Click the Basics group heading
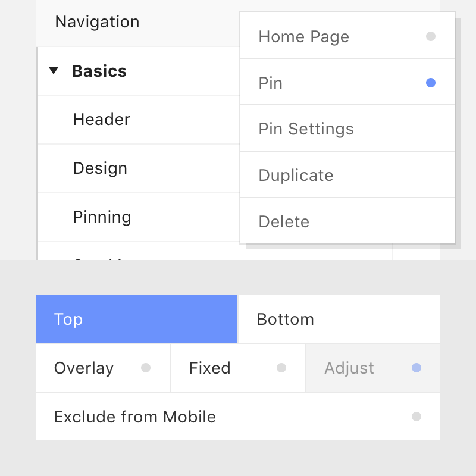 99,71
